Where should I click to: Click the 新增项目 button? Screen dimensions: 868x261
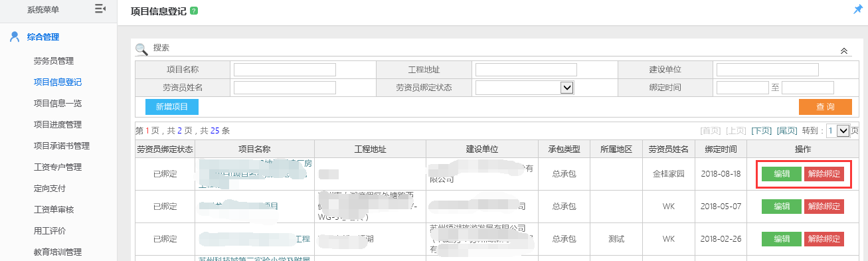(172, 107)
